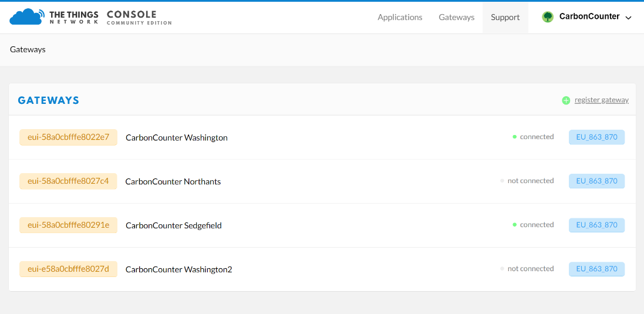Click green connected status dot for Sedgefield
This screenshot has width=644, height=314.
coord(514,225)
